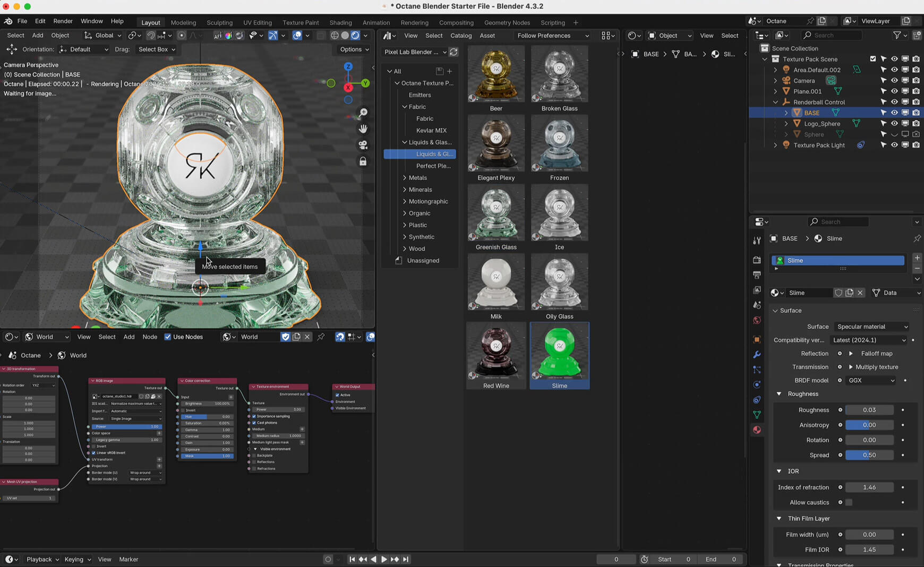Hide Plane.001 with its eye icon

pos(894,91)
